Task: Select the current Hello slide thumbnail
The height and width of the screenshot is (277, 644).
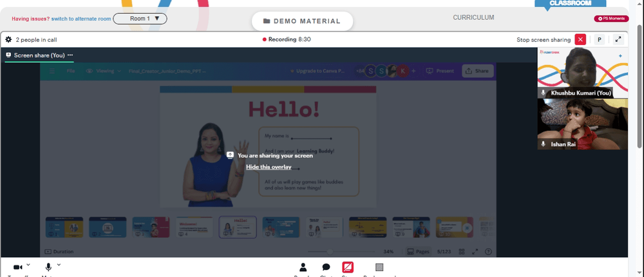Action: click(238, 227)
